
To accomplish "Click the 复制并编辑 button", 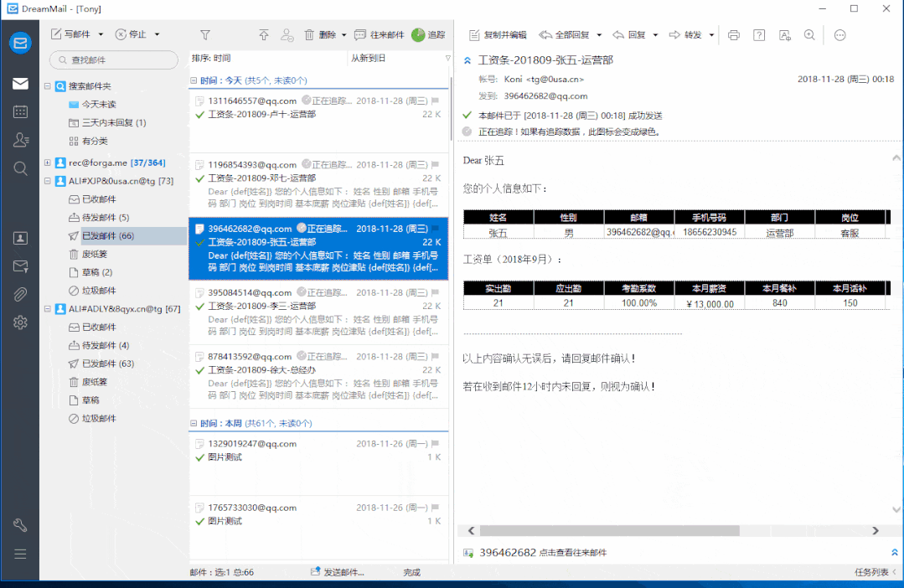I will click(498, 35).
